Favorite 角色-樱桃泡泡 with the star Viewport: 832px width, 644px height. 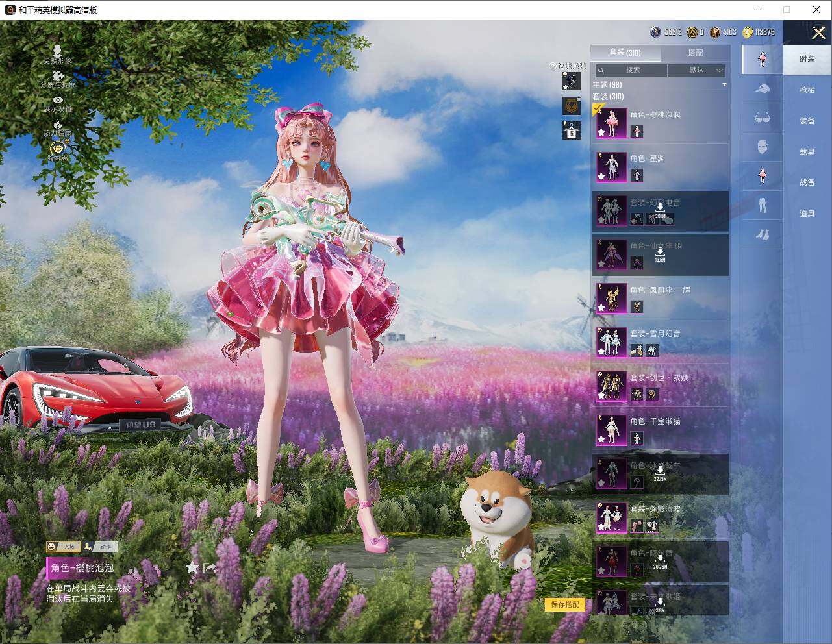[192, 568]
